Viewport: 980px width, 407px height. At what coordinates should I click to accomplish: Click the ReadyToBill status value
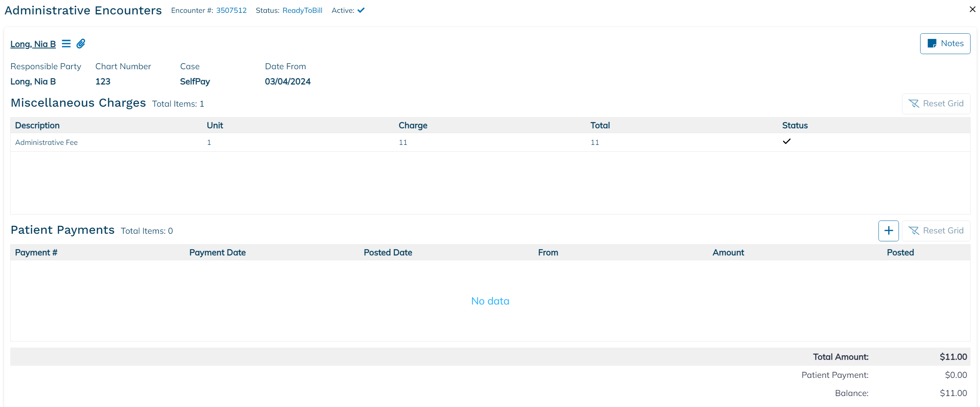pyautogui.click(x=302, y=10)
